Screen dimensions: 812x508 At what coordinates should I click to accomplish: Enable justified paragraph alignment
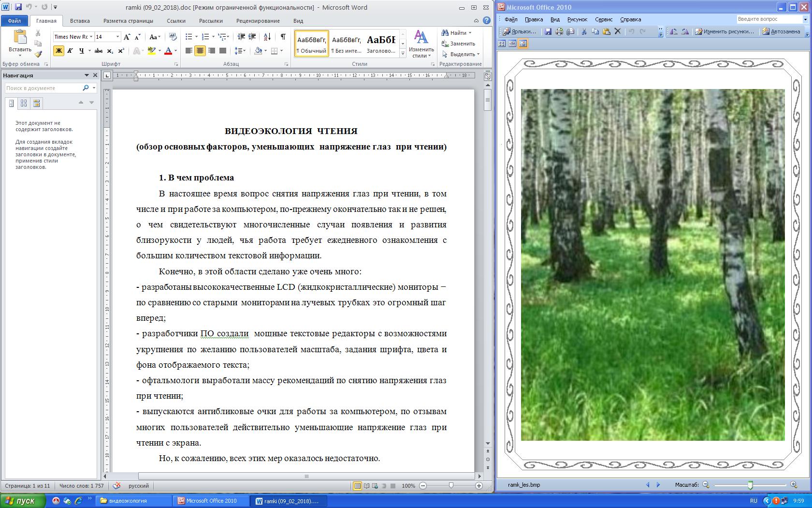(x=223, y=51)
